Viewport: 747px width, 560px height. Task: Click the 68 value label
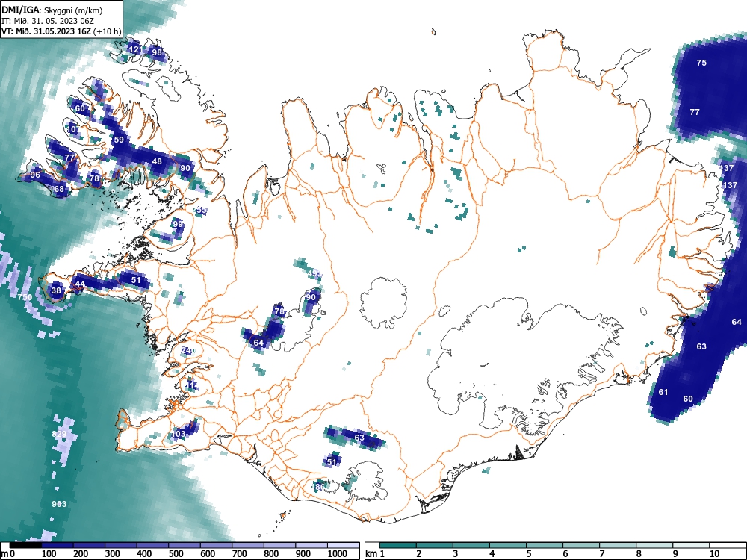59,189
